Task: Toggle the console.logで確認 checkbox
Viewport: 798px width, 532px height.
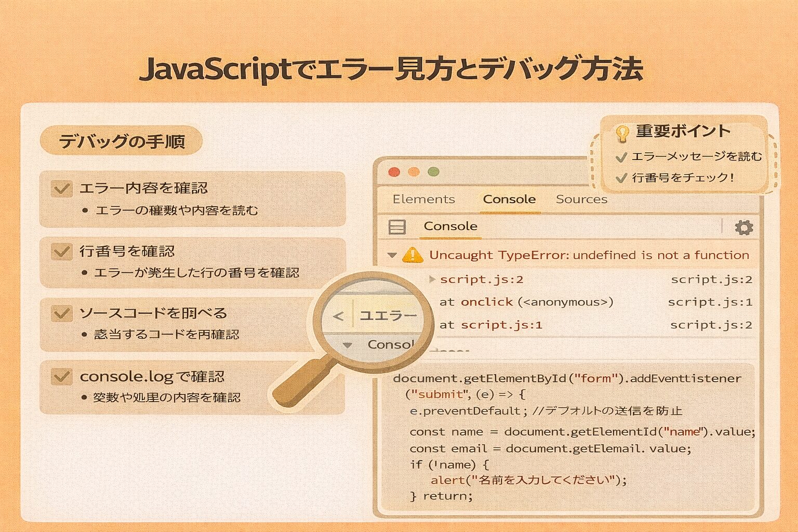Action: pos(62,376)
